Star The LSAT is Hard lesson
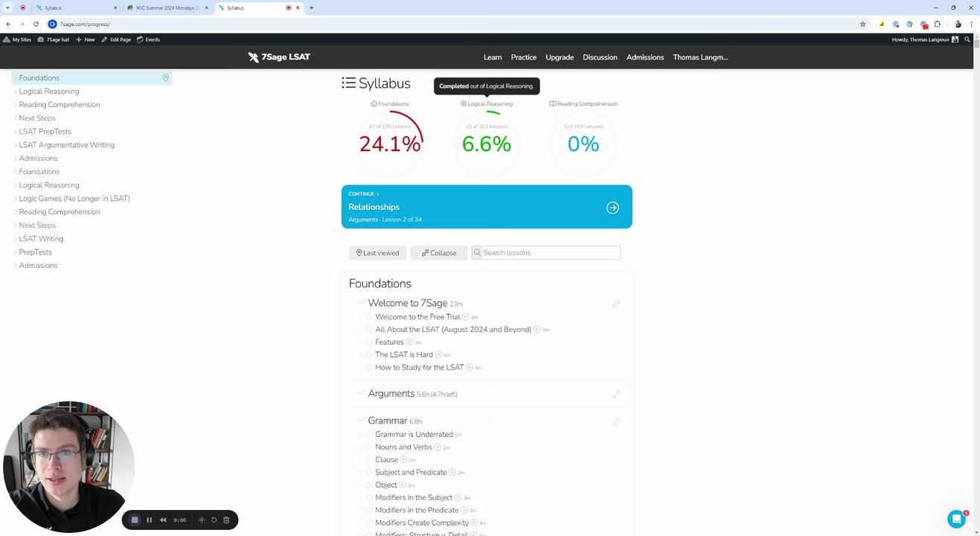Image resolution: width=980 pixels, height=536 pixels. (369, 355)
